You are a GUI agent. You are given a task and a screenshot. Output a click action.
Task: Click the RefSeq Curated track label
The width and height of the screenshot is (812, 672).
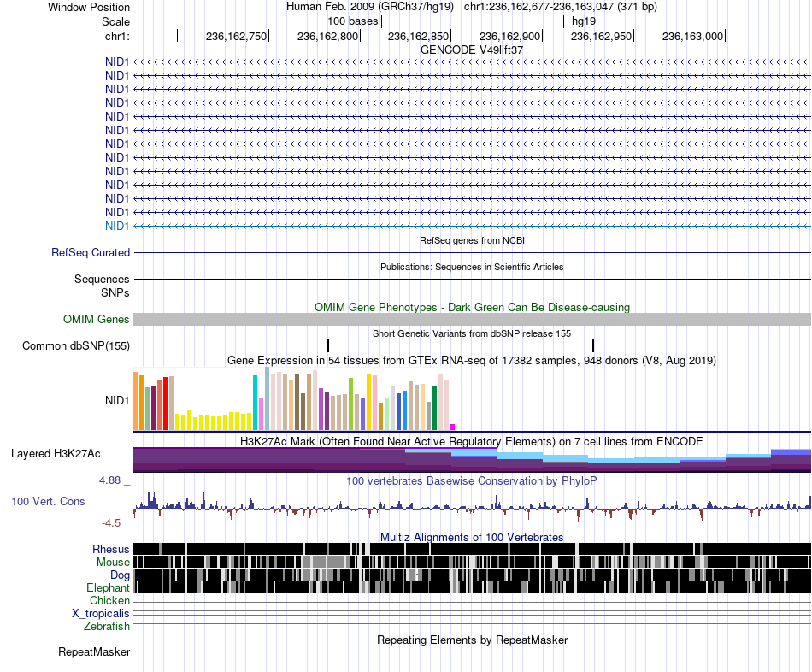[x=90, y=252]
